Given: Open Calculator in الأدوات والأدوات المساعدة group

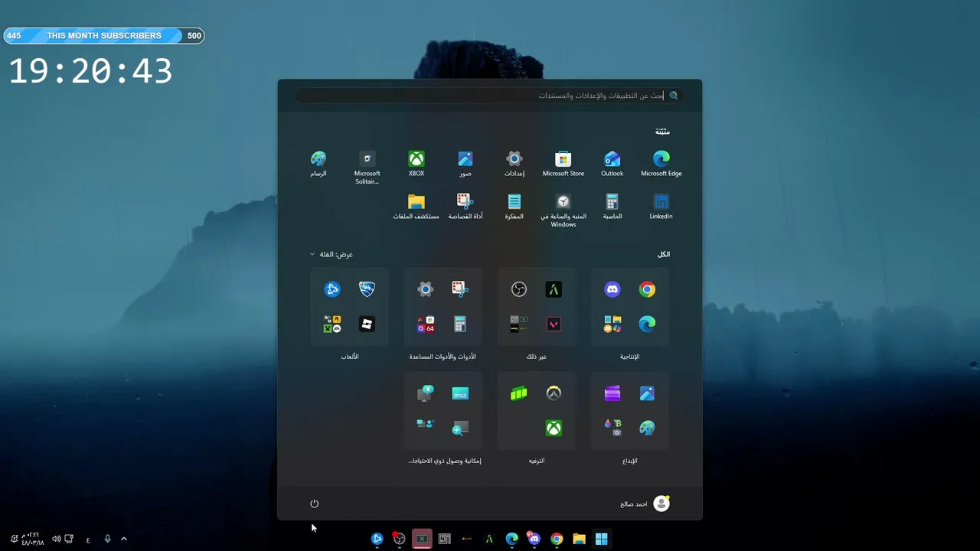Looking at the screenshot, I should click(x=460, y=324).
